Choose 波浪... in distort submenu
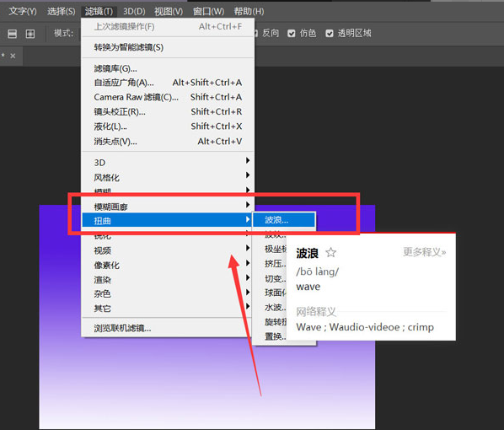 click(284, 220)
